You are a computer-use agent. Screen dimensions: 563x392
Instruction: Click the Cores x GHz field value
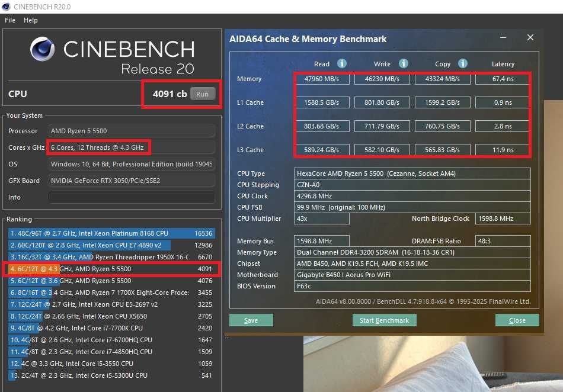132,147
